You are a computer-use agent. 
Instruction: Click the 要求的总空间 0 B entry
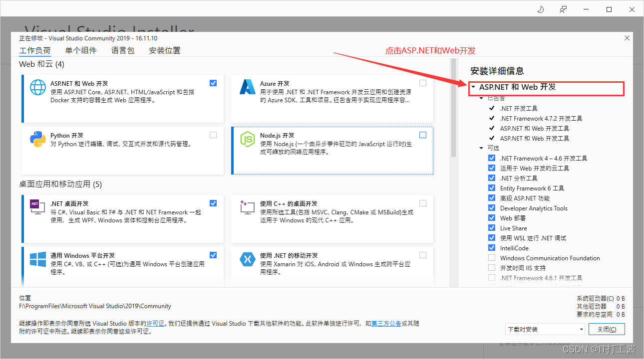pyautogui.click(x=601, y=315)
